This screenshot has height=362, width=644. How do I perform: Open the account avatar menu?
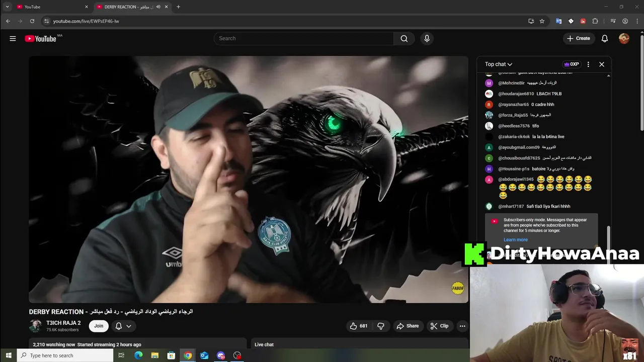(624, 38)
